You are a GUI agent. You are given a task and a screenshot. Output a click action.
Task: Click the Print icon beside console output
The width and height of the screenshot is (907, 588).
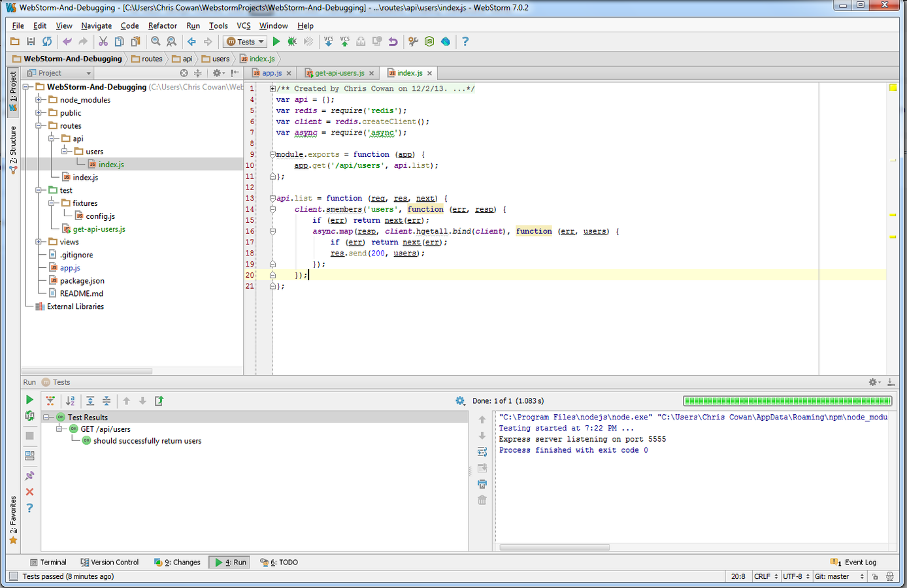(482, 484)
